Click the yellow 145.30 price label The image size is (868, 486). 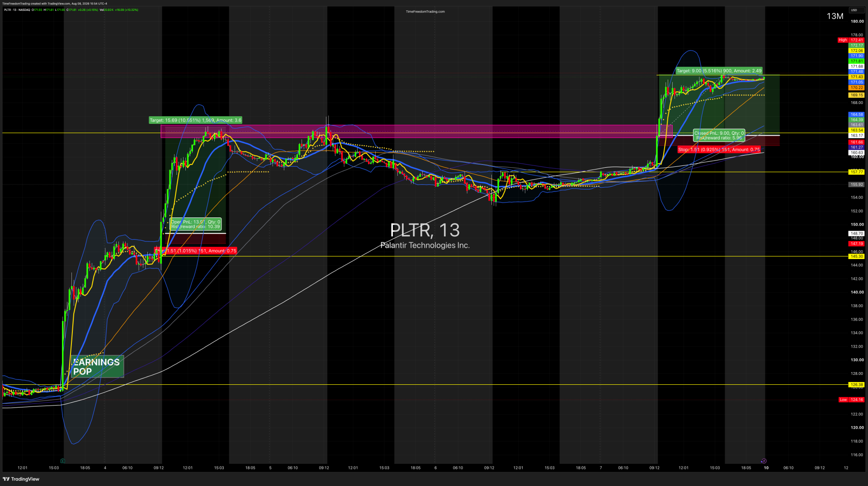857,256
